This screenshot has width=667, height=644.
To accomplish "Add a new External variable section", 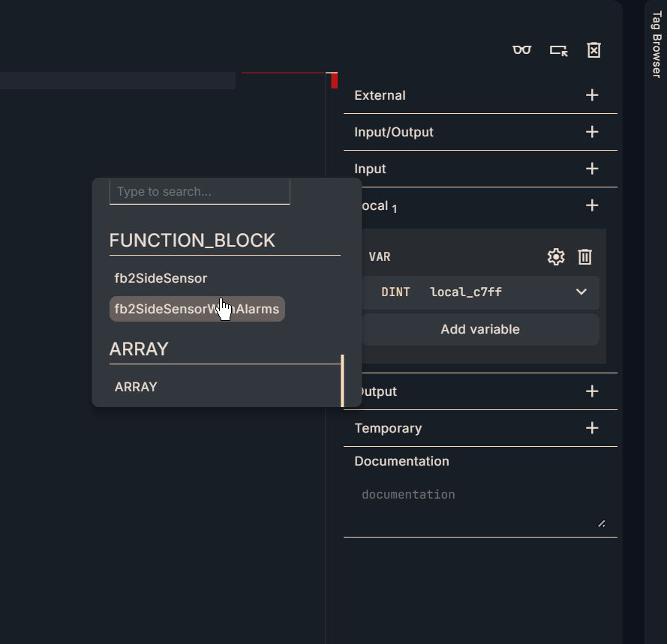I will pyautogui.click(x=592, y=95).
